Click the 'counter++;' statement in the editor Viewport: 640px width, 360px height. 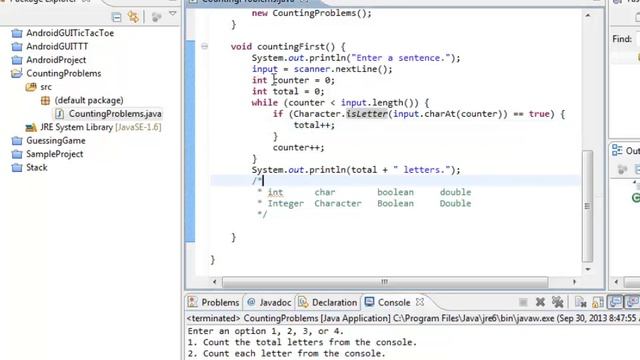coord(298,147)
